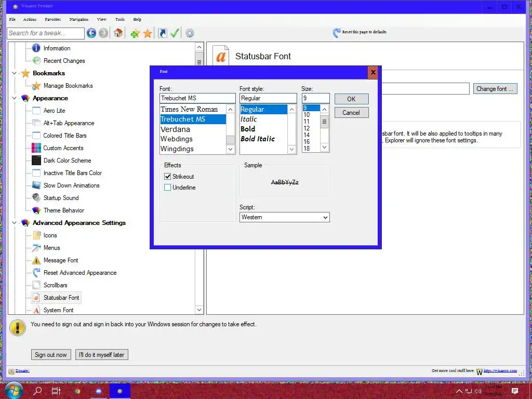Open Action Center notification icon
Screen dimensions: 532x399
click(x=515, y=391)
